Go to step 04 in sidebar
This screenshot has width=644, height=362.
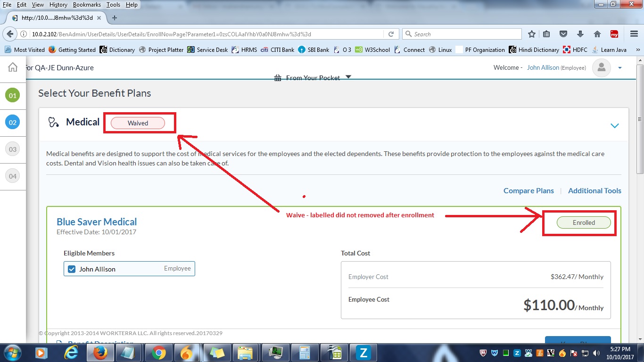(12, 176)
